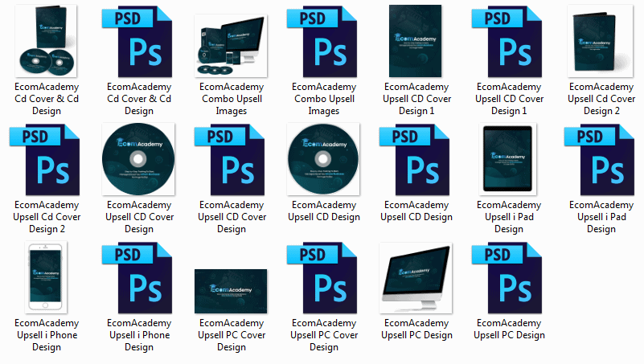The image size is (644, 364).
Task: Click Upsell Cd Cover Design 2 image thumbnail
Action: tap(601, 41)
